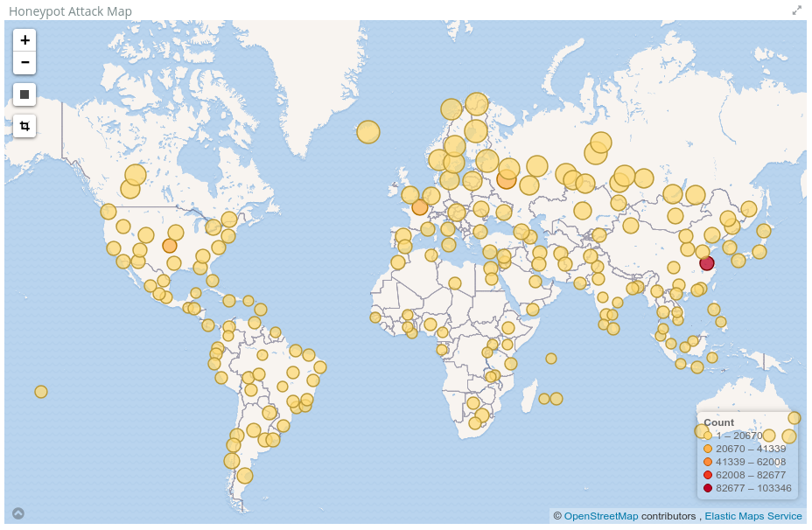Click the orange marker in central United States
The image size is (812, 530).
pyautogui.click(x=170, y=246)
